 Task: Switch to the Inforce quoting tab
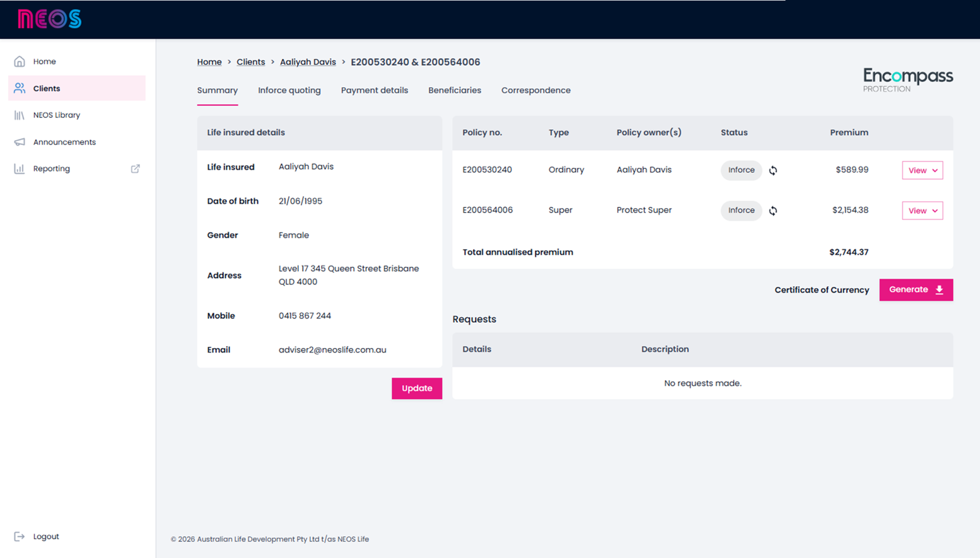[289, 90]
